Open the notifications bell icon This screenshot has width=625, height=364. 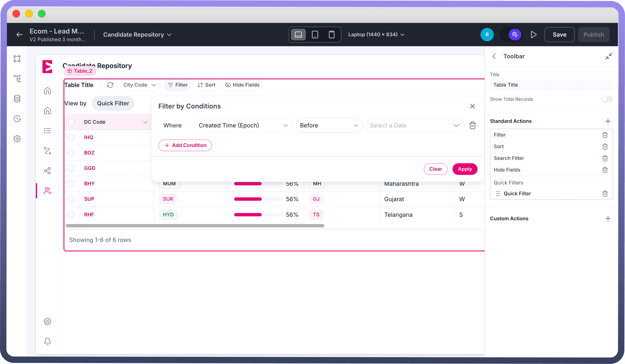point(47,341)
